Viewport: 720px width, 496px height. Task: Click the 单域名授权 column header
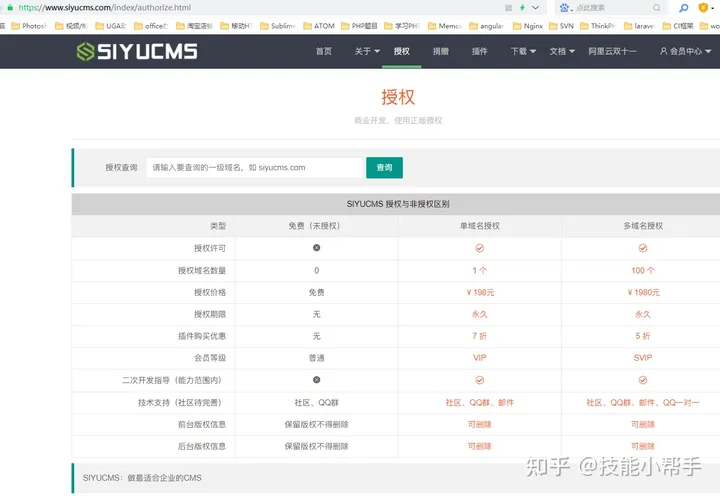(x=479, y=226)
